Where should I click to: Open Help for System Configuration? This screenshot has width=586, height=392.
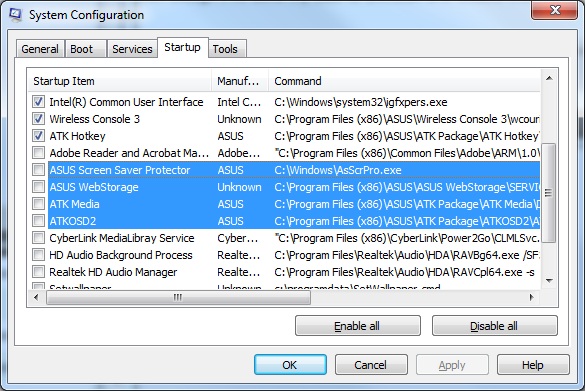pos(533,365)
